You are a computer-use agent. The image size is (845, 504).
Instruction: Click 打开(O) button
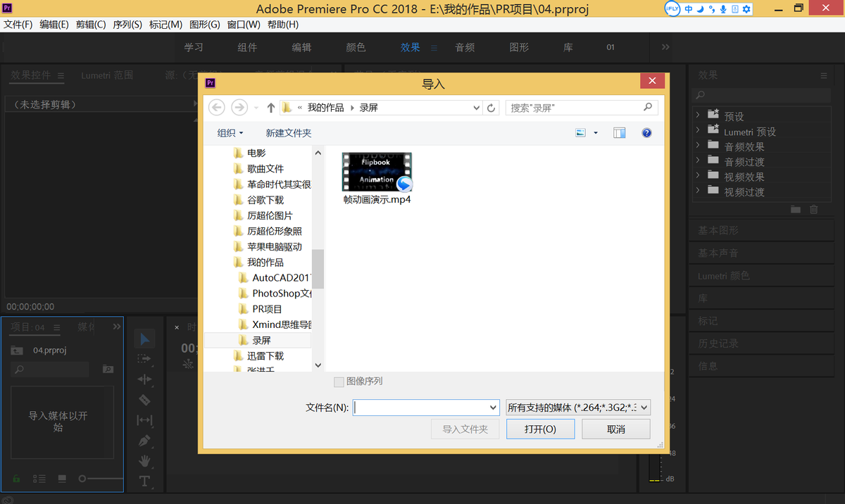pos(541,429)
